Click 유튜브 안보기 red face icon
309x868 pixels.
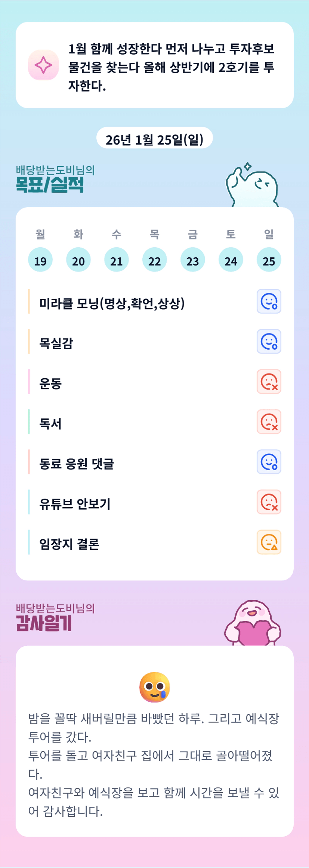point(269,502)
